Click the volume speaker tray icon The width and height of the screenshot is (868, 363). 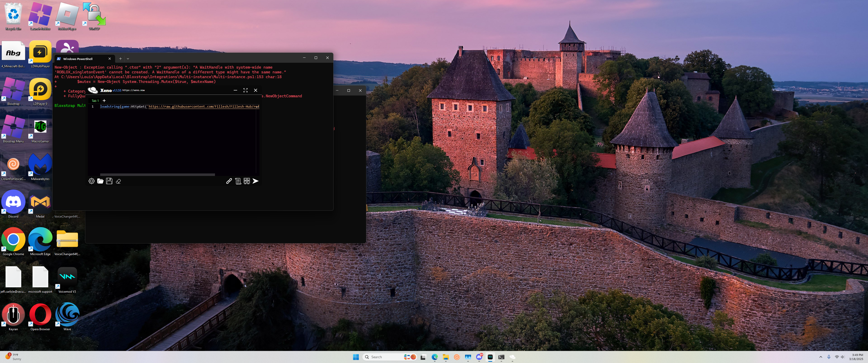[x=843, y=357]
